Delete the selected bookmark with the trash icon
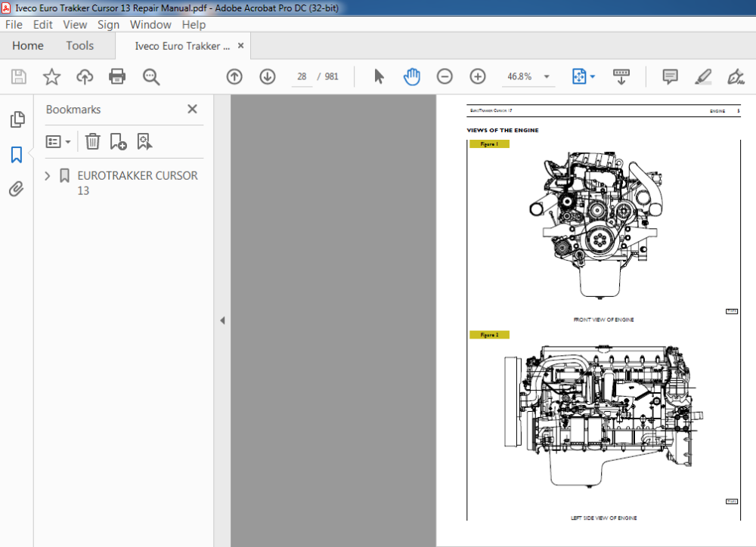The height and width of the screenshot is (547, 756). click(x=92, y=142)
